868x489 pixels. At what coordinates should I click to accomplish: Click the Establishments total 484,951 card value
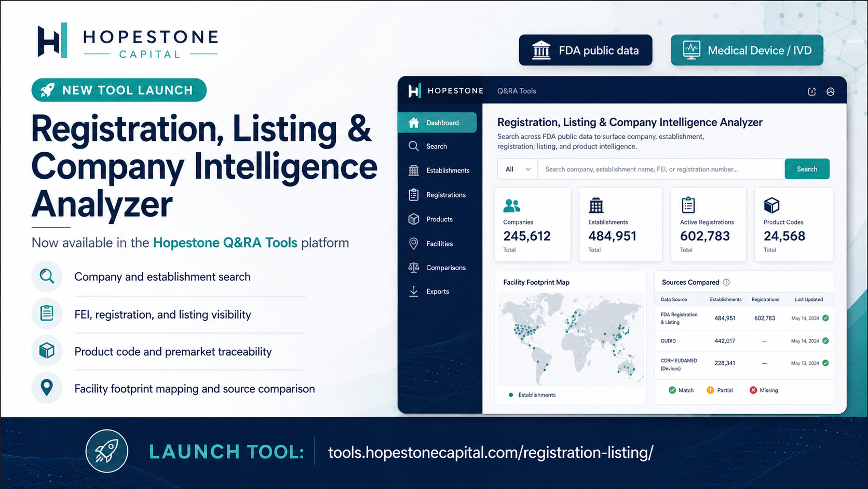pos(612,236)
